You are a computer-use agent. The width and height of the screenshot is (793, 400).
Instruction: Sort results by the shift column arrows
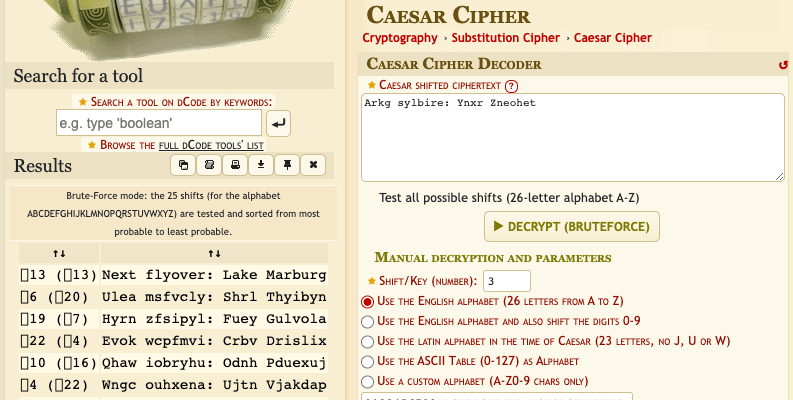[59, 253]
